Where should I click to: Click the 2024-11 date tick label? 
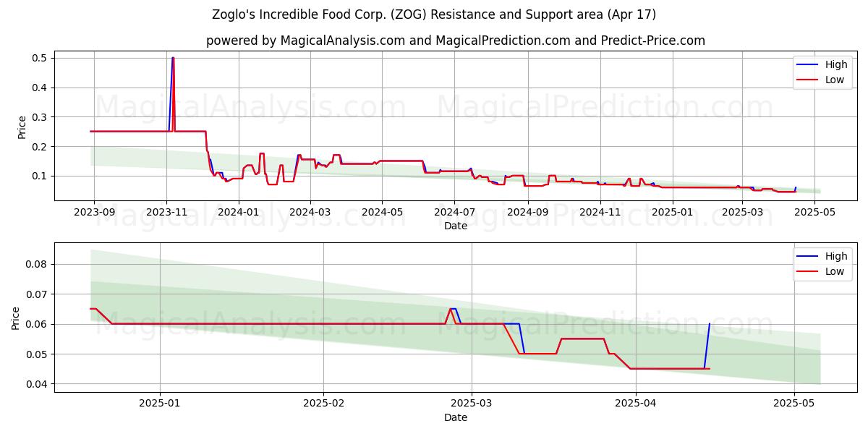tap(600, 212)
